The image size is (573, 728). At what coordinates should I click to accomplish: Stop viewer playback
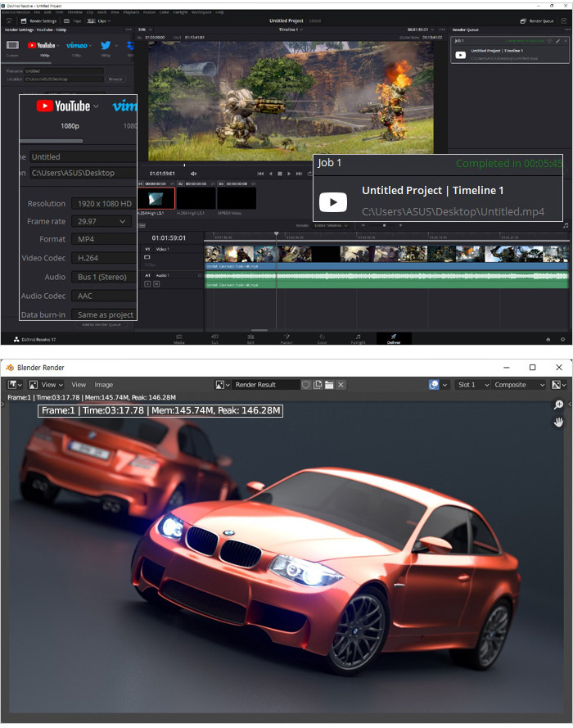280,174
